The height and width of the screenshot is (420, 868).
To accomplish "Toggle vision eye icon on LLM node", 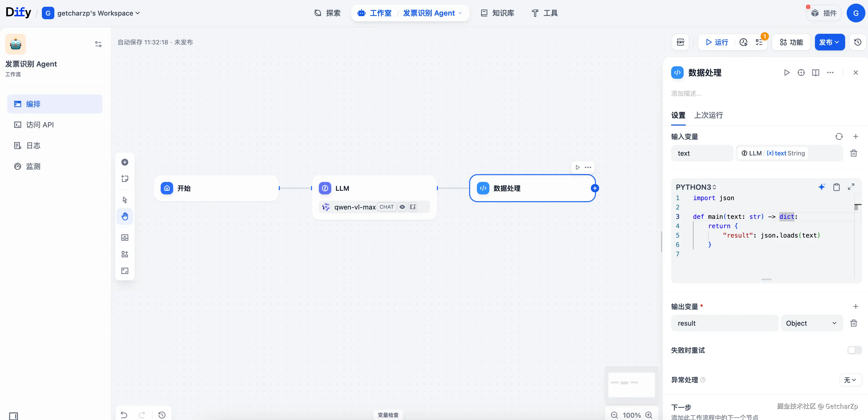I will pyautogui.click(x=402, y=207).
